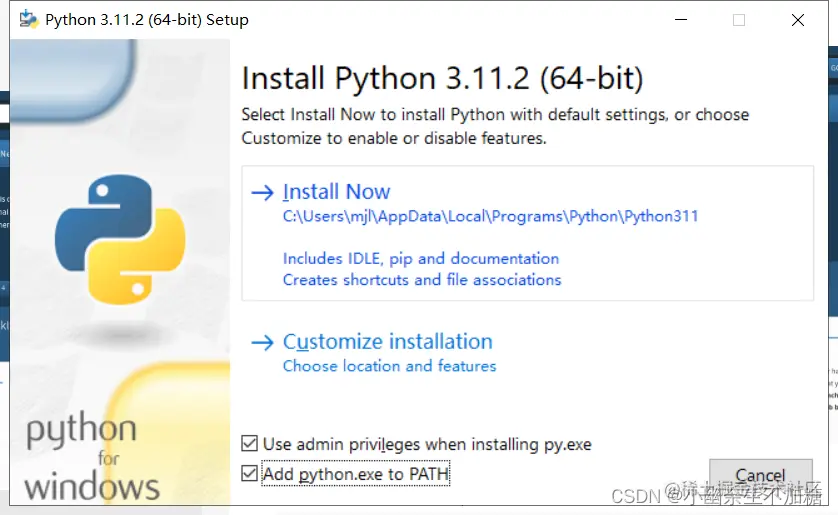The height and width of the screenshot is (515, 838).
Task: Cancel the Python setup
Action: pos(761,475)
